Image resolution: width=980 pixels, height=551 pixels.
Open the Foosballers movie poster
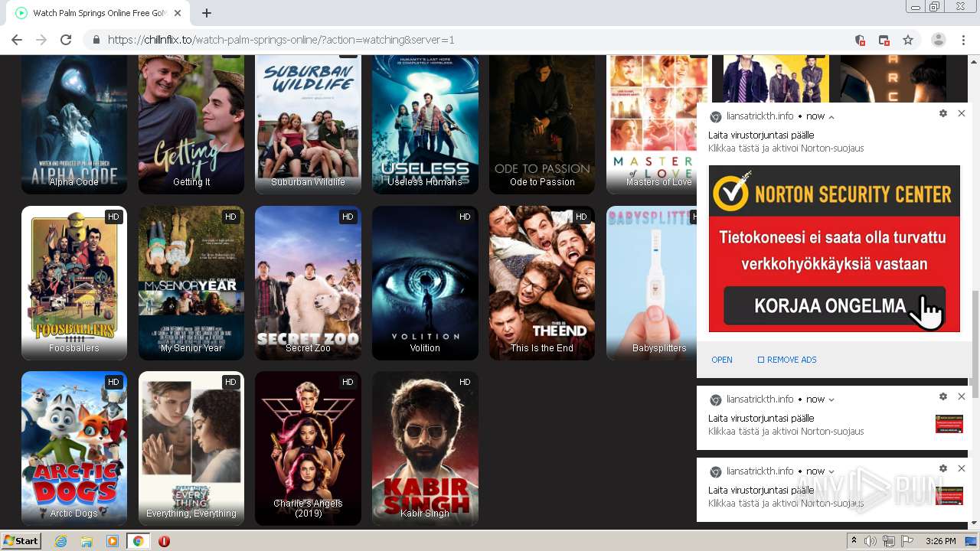pos(74,283)
